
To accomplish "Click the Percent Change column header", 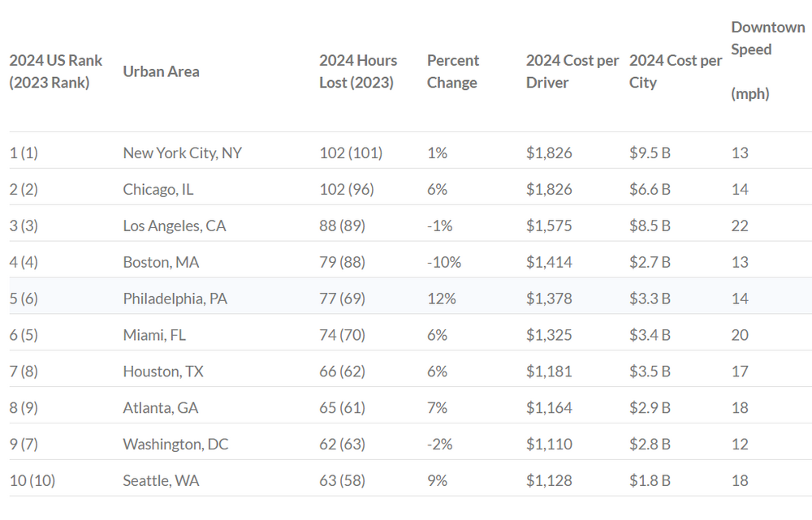I will (452, 71).
